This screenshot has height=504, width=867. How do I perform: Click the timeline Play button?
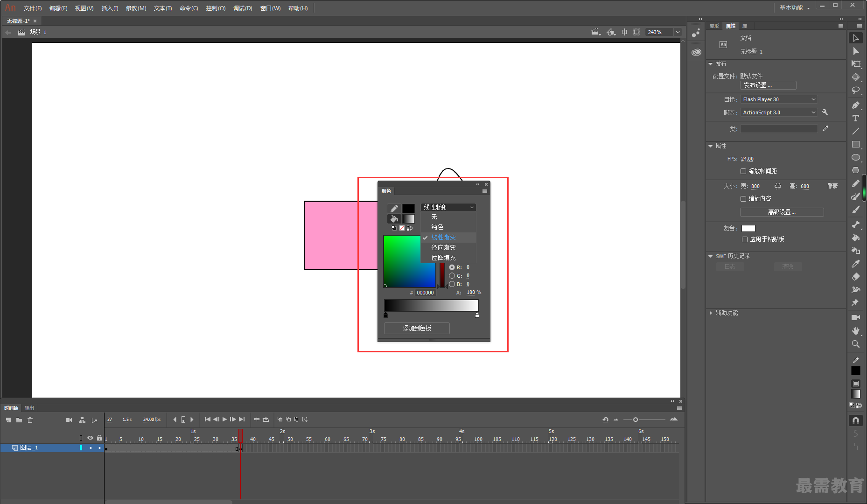pos(224,420)
